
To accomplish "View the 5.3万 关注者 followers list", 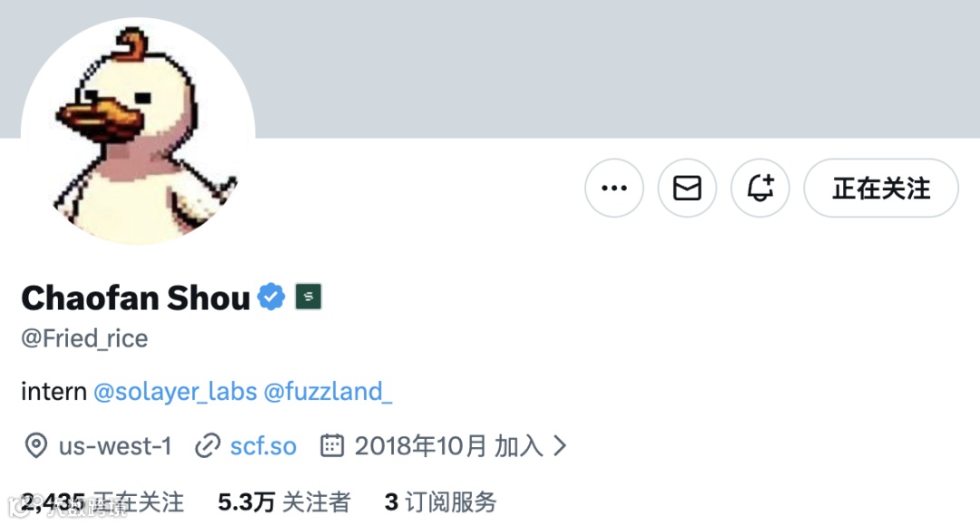I will pos(284,502).
